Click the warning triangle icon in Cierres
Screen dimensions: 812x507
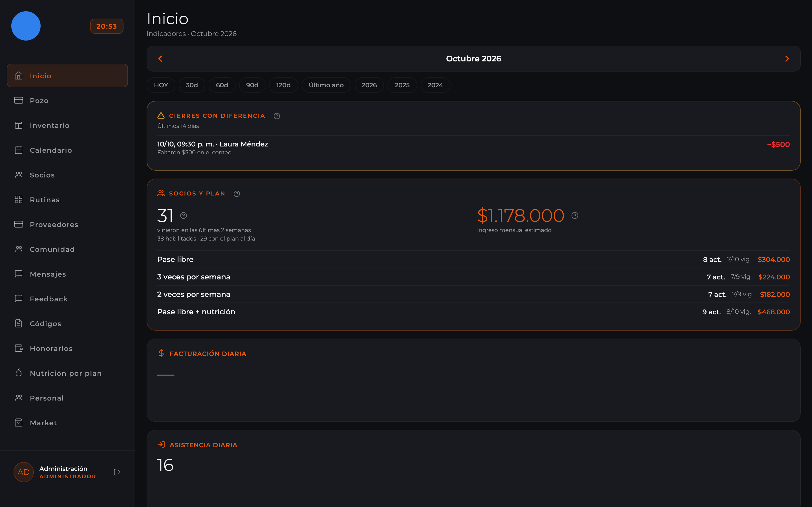click(161, 116)
